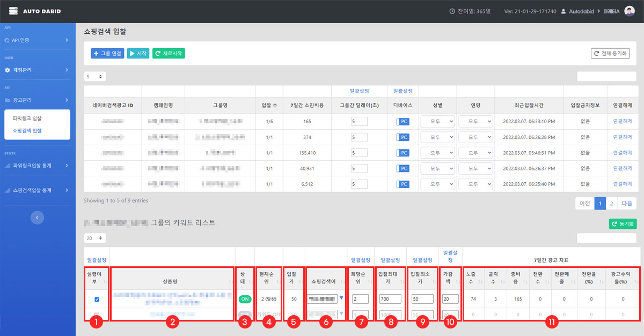644x336 pixels.
Task: Toggle the green ON status switch
Action: [245, 299]
